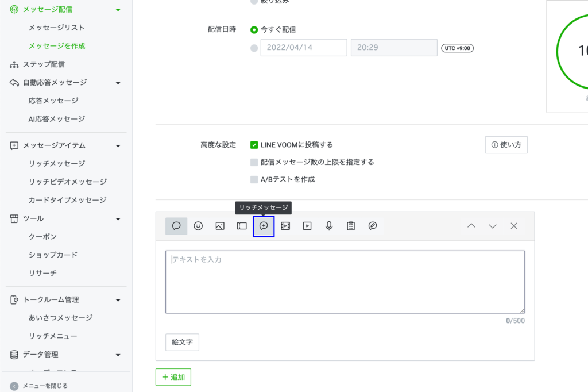Click the 追加 button
Image resolution: width=588 pixels, height=392 pixels.
pyautogui.click(x=173, y=377)
